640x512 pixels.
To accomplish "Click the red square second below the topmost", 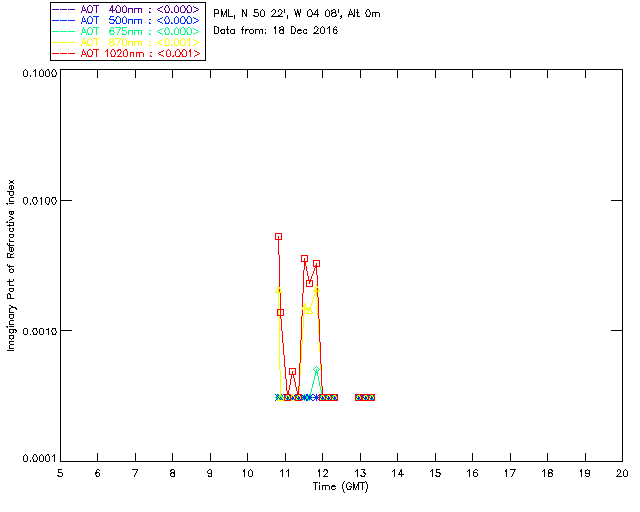I will pyautogui.click(x=304, y=258).
